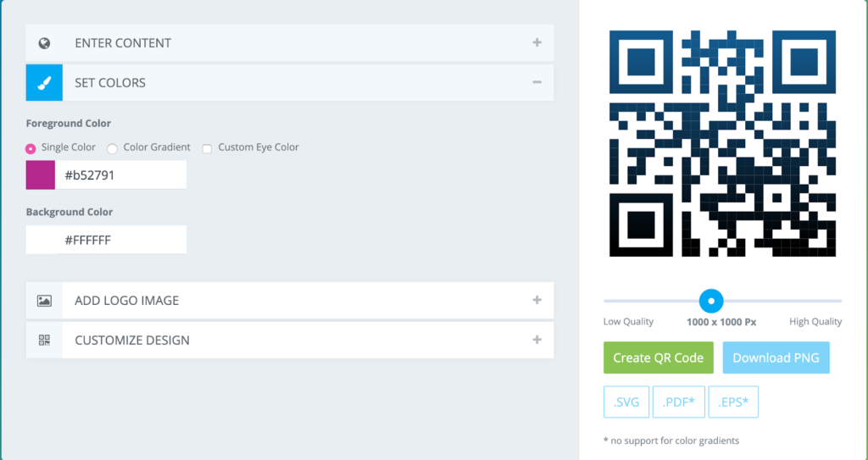Click the generated QR code preview
Screen dimensions: 868x460
click(722, 143)
